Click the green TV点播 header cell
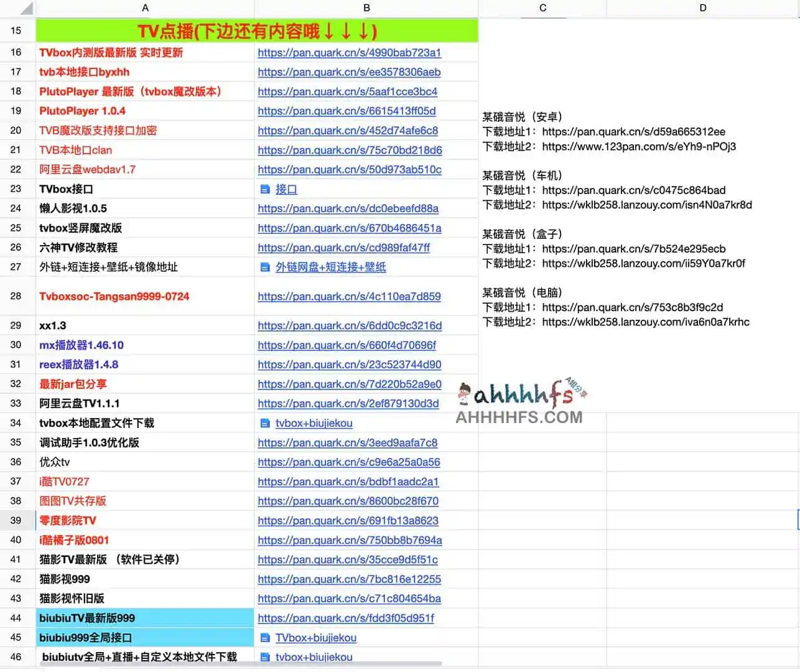The image size is (800, 672). 258,30
